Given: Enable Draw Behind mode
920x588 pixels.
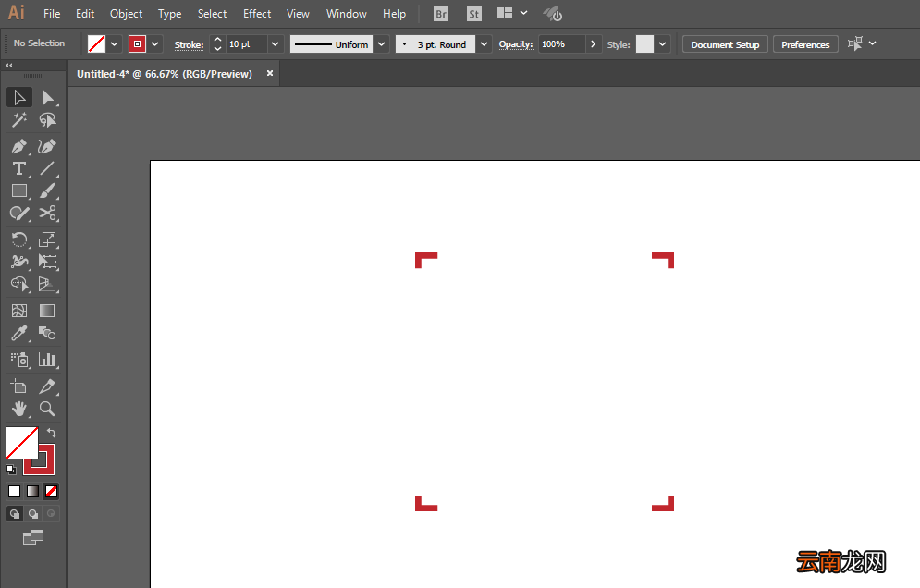Looking at the screenshot, I should pos(33,514).
